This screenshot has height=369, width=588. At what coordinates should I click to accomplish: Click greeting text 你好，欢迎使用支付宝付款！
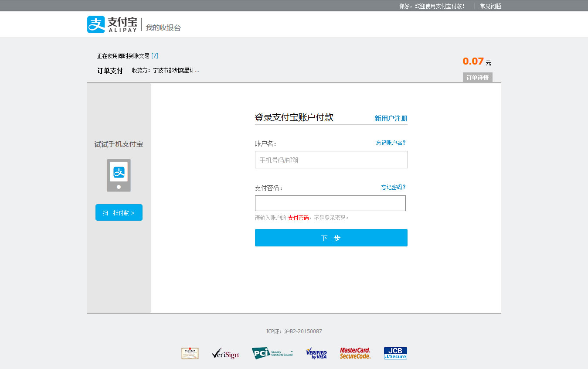pyautogui.click(x=432, y=6)
